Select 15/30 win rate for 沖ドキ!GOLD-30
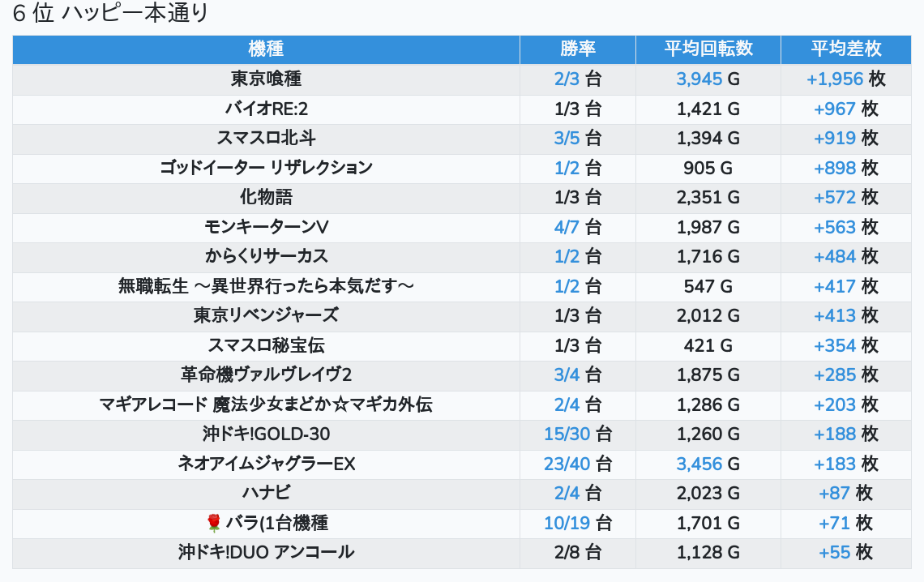 click(567, 434)
